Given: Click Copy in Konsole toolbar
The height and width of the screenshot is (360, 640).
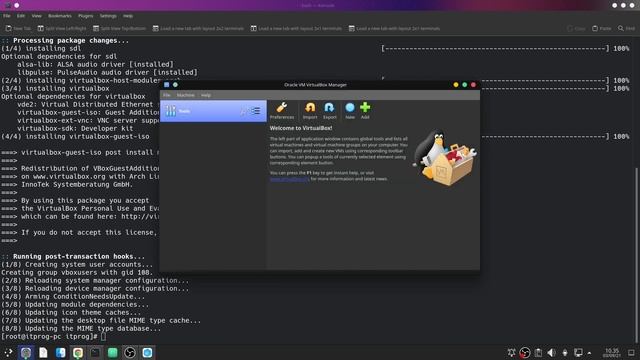Looking at the screenshot, I should click(x=576, y=29).
